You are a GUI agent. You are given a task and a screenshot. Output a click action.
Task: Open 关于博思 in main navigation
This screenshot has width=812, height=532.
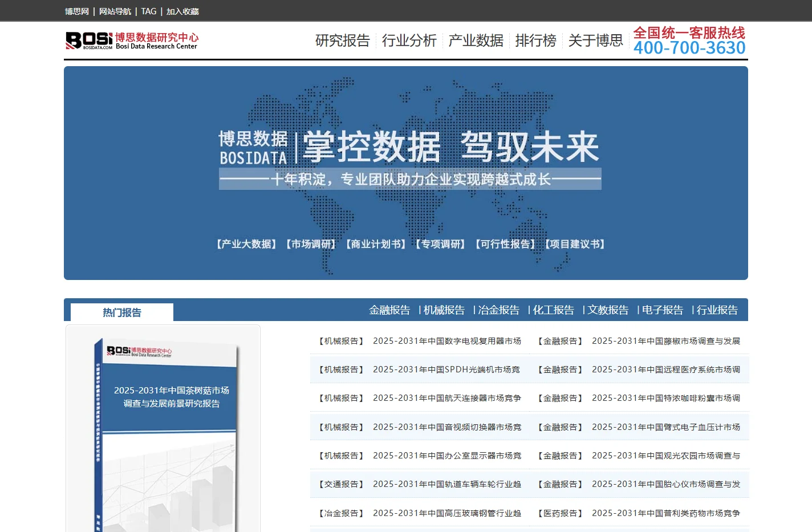click(596, 40)
